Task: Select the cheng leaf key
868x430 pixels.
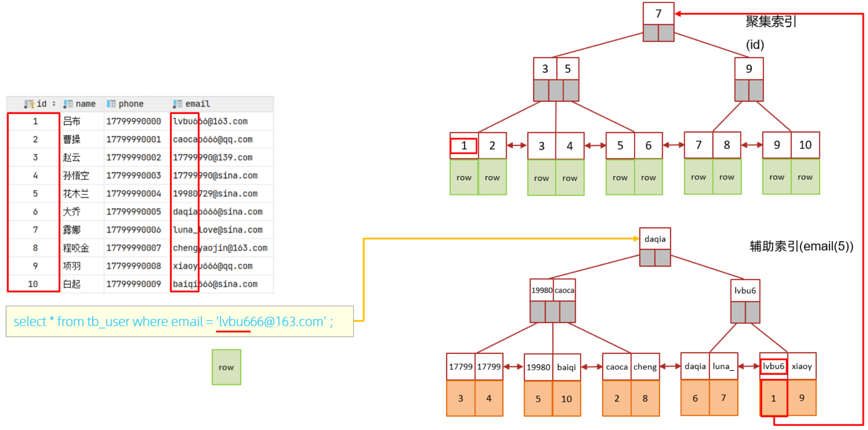Action: [645, 367]
